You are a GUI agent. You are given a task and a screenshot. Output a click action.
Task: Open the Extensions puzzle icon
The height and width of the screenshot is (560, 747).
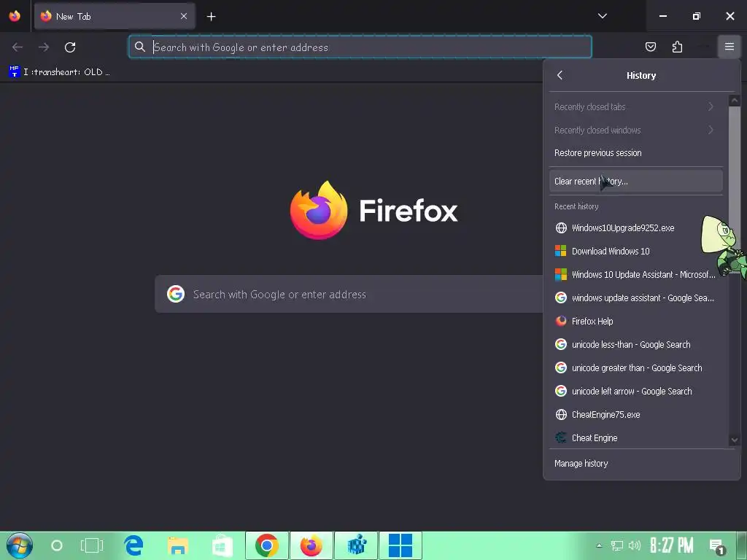(677, 47)
